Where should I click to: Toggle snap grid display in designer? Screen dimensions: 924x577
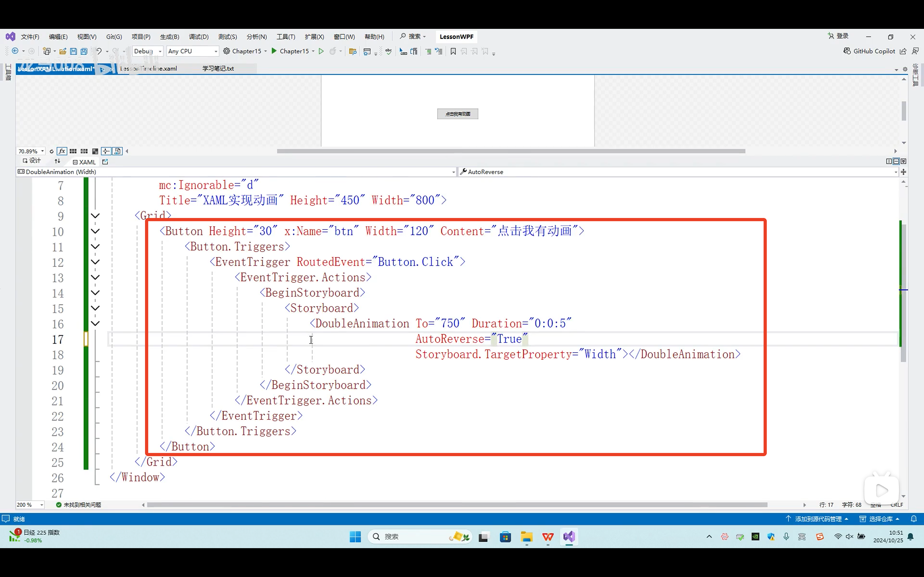[73, 151]
